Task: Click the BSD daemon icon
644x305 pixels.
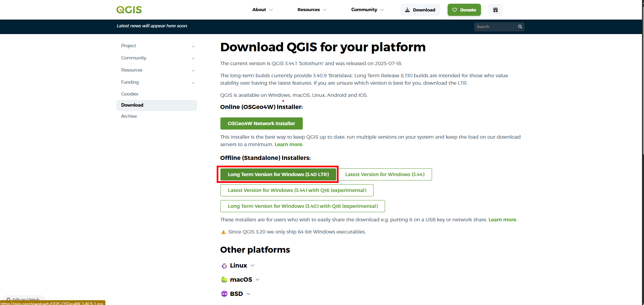Action: (x=224, y=294)
